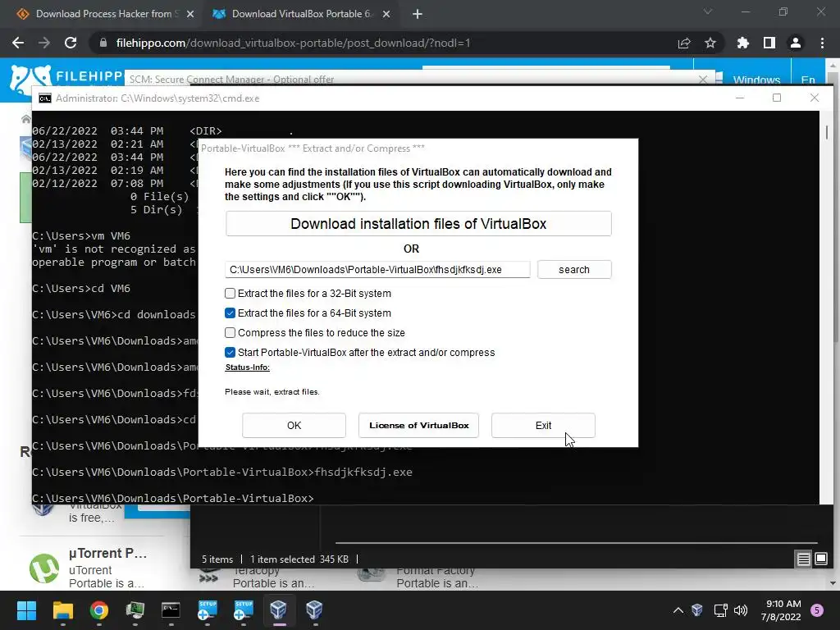Go forward in Chrome
840x630 pixels.
(44, 43)
